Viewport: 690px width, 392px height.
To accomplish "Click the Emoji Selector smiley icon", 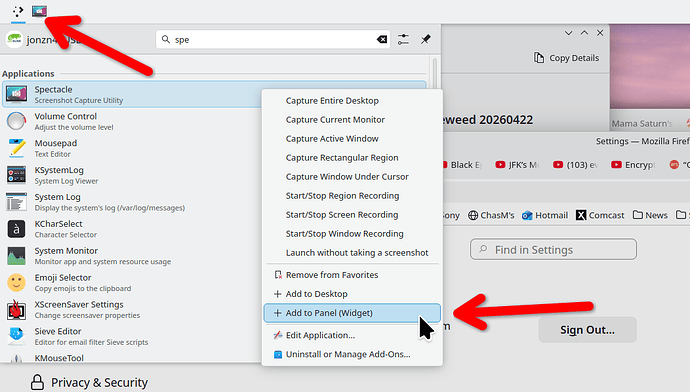I will [16, 282].
